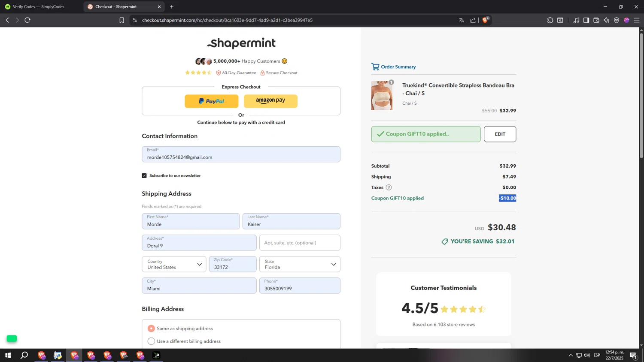The width and height of the screenshot is (644, 362).
Task: Open the browser extensions puzzle icon
Action: tap(550, 20)
